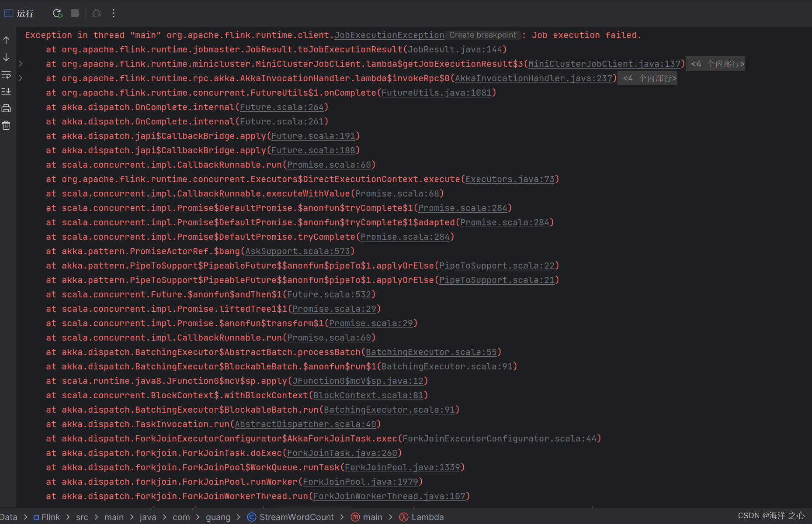This screenshot has width=812, height=524.
Task: Open JobExecutionException class link
Action: [x=389, y=35]
